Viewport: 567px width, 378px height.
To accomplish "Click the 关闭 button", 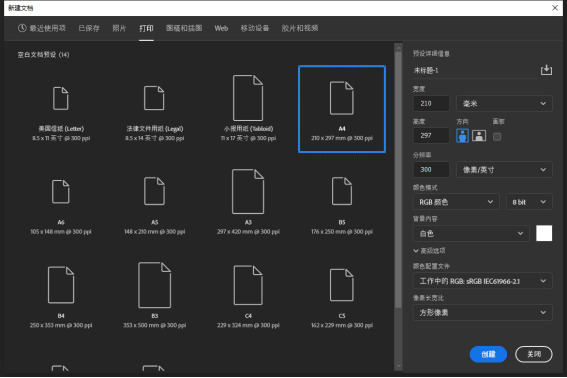I will coord(534,354).
